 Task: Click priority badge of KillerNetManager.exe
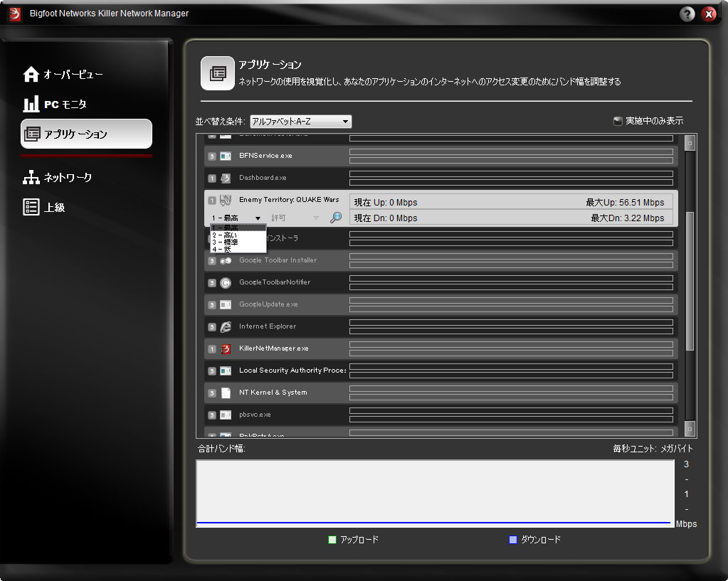(212, 349)
